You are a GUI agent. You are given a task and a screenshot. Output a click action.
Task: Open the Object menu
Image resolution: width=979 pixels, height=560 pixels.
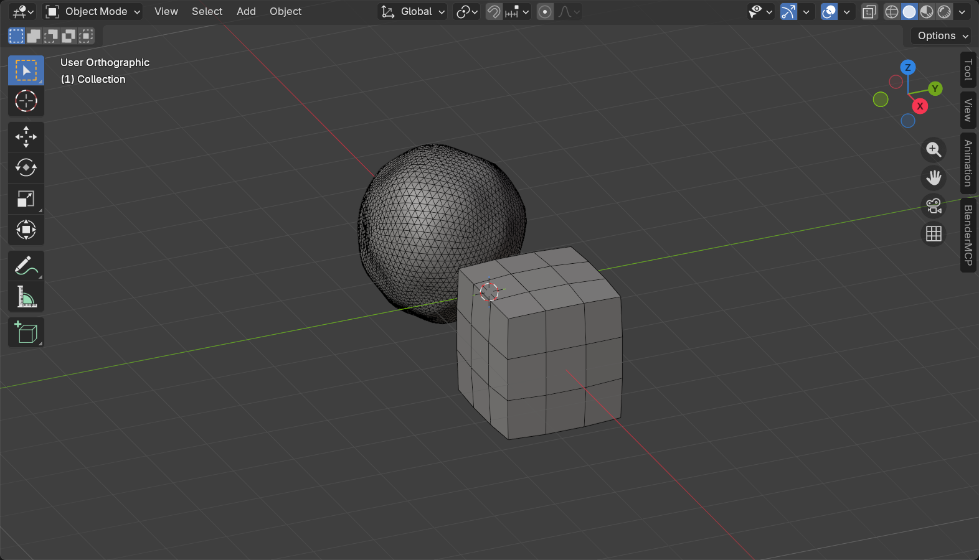pos(285,12)
